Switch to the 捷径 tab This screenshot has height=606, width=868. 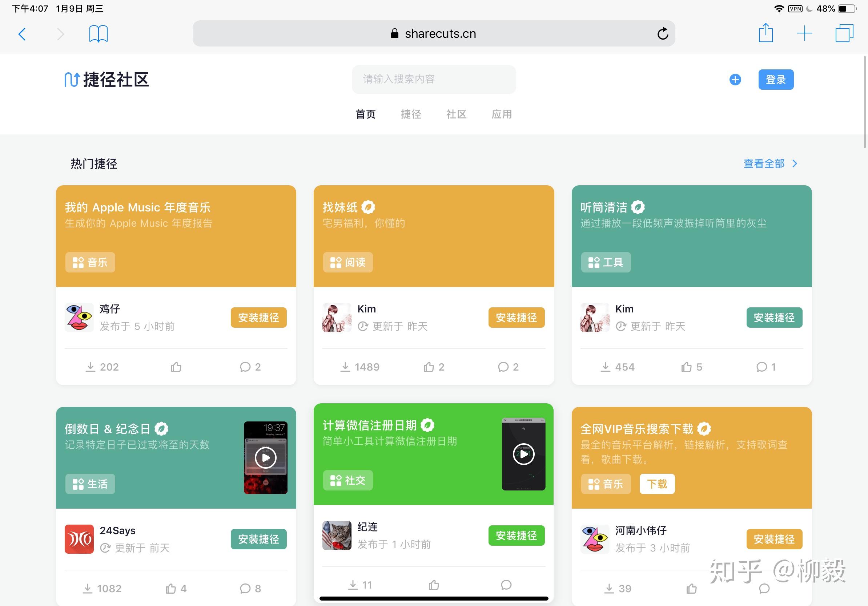tap(411, 114)
